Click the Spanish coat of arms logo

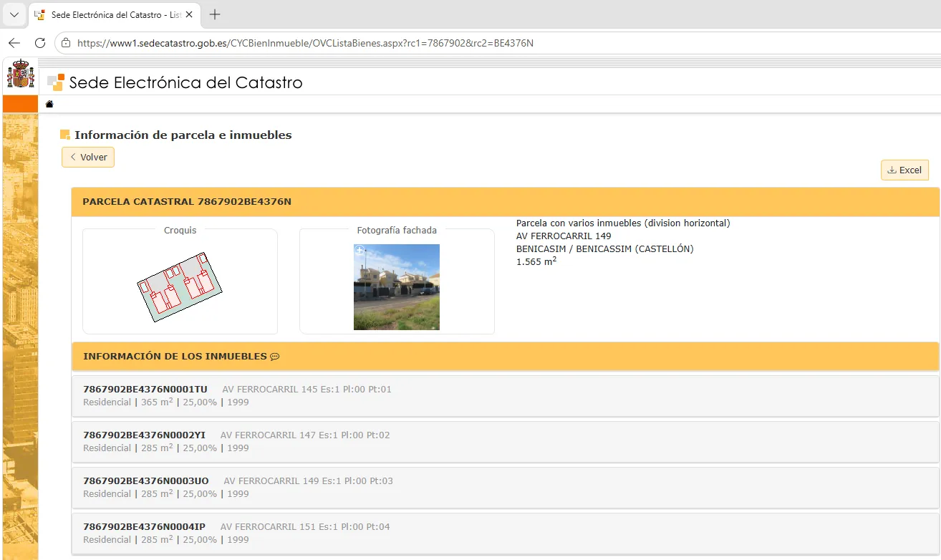pos(20,74)
